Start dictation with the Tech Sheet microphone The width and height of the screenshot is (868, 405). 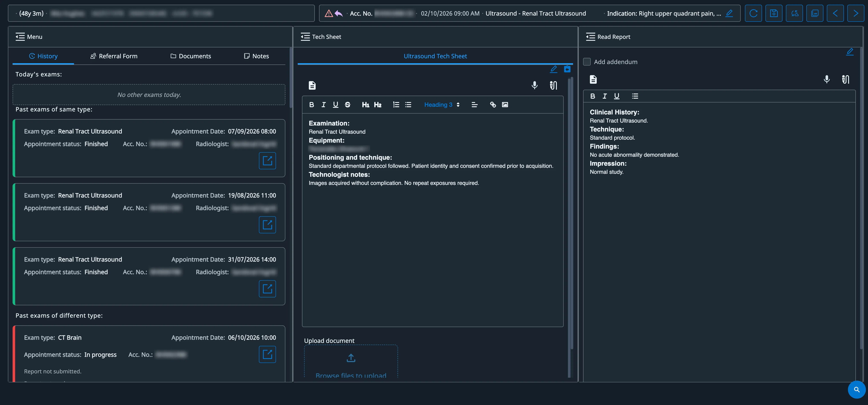(x=534, y=85)
